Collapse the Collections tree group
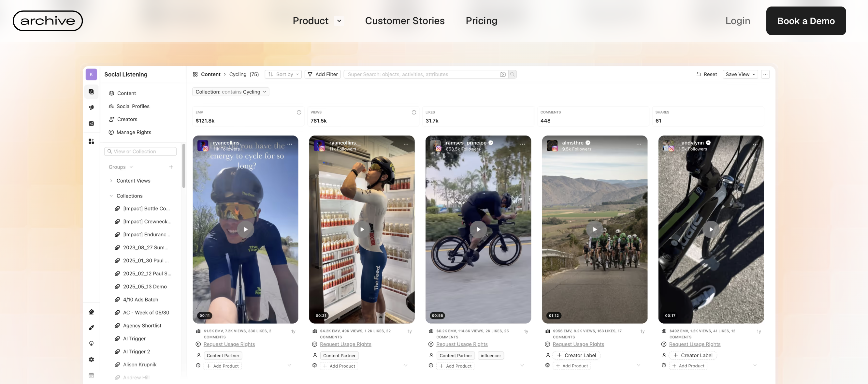Screen dimensions: 868x384 (111, 196)
